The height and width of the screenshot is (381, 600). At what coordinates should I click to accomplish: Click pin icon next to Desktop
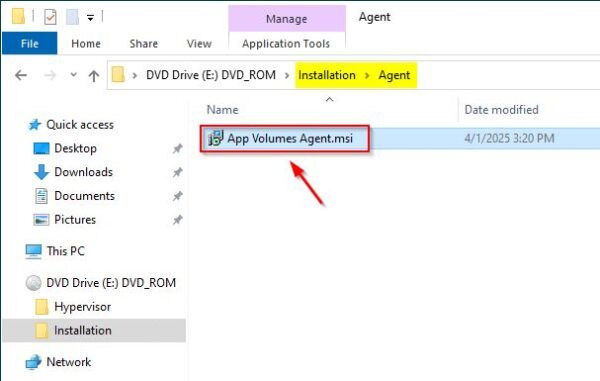point(177,148)
